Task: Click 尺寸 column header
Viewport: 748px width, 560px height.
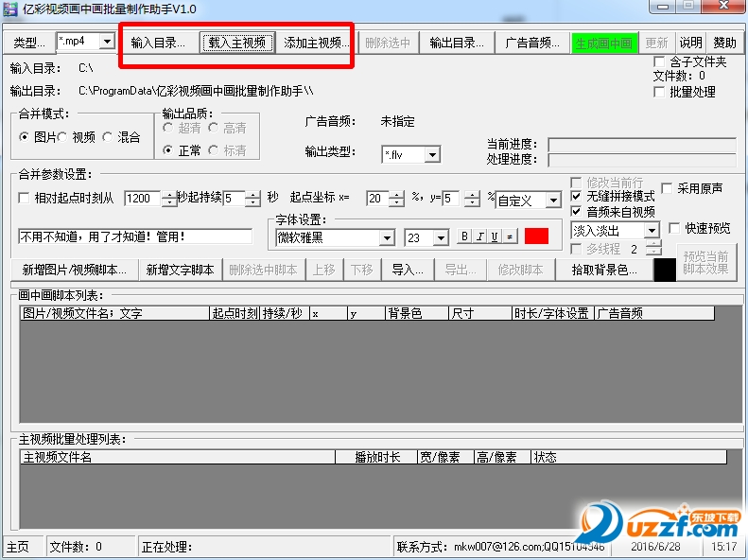Action: pos(479,313)
